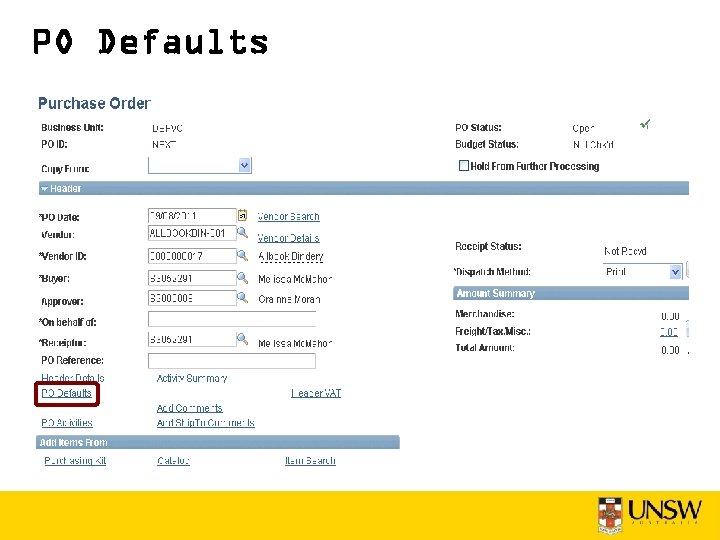Open the Header VAT link
Screen dimensions: 720x540
[316, 393]
